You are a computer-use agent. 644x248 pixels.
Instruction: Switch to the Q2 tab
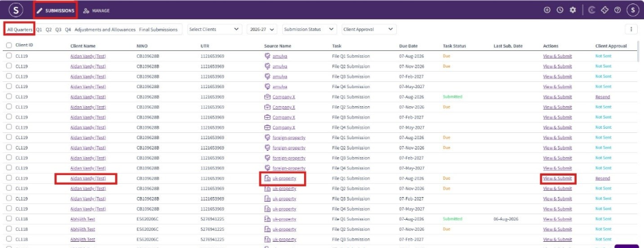[x=48, y=30]
